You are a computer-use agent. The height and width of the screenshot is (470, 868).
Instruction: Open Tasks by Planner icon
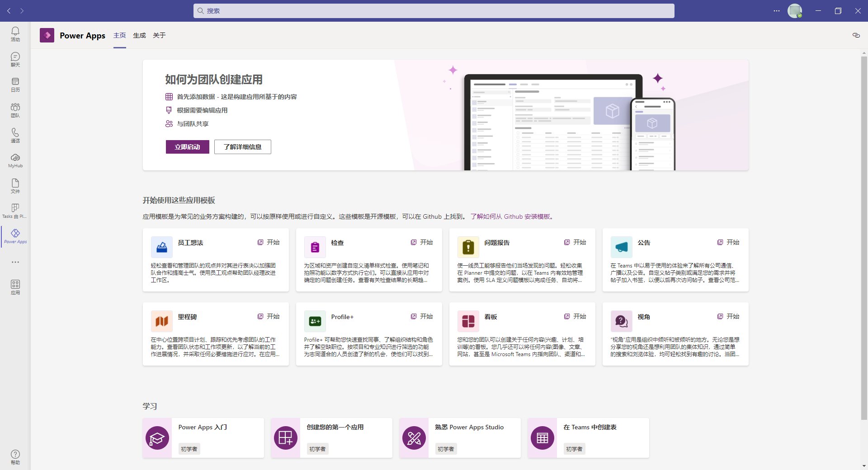coord(15,211)
